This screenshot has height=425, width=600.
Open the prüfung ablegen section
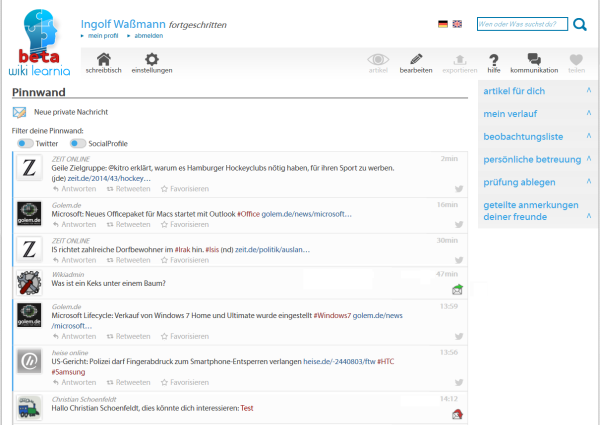(519, 182)
